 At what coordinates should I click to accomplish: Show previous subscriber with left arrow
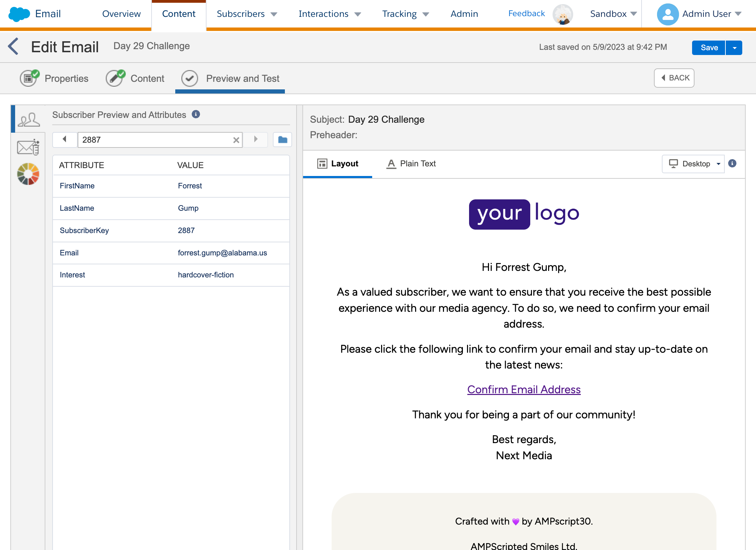pos(65,139)
